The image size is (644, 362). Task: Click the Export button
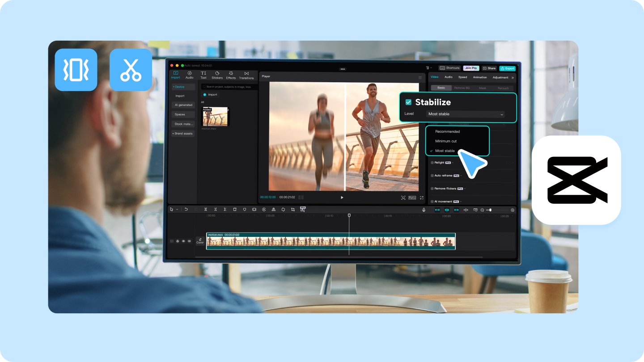point(508,68)
